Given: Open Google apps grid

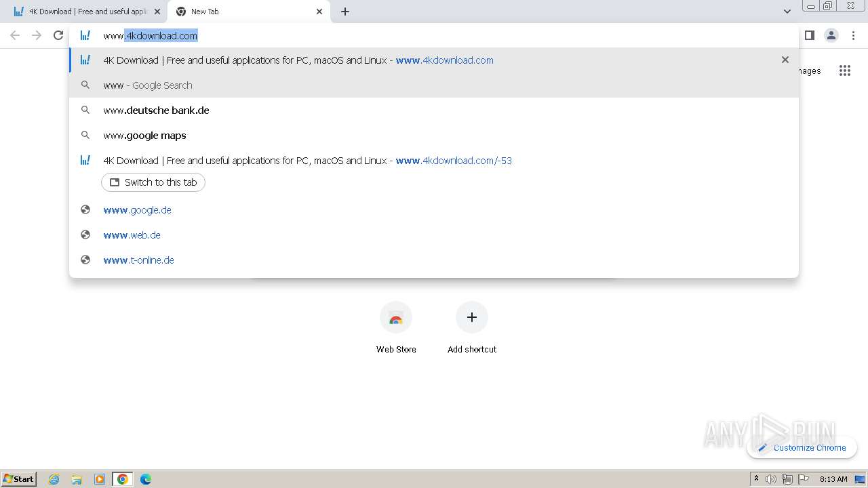Looking at the screenshot, I should pos(845,70).
